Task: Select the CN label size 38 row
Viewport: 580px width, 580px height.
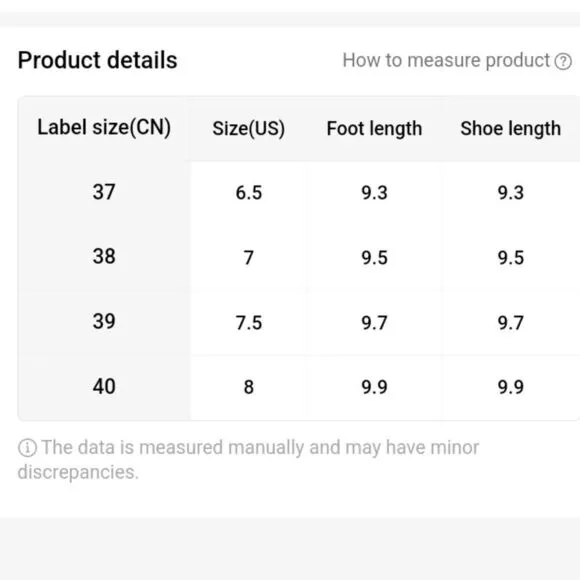Action: click(299, 257)
